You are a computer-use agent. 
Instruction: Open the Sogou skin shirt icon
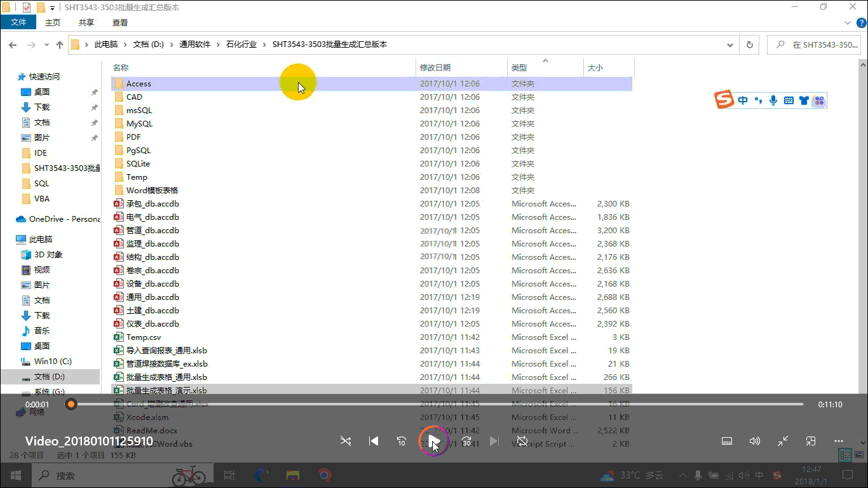point(804,100)
